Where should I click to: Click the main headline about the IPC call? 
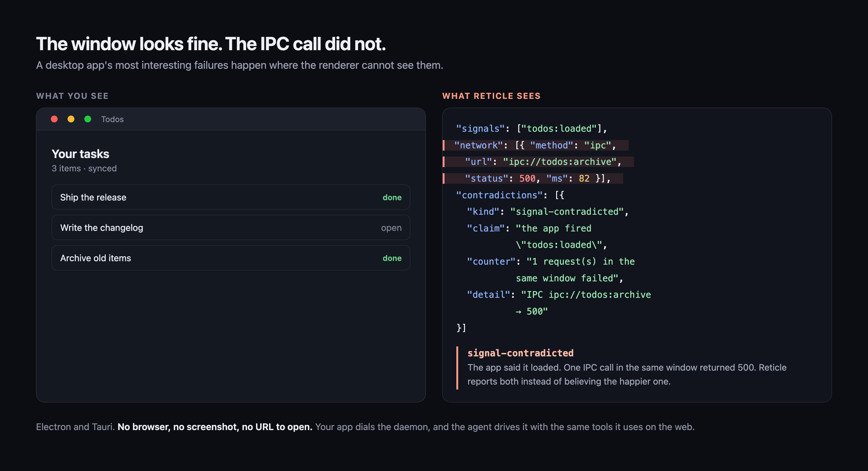pyautogui.click(x=210, y=44)
